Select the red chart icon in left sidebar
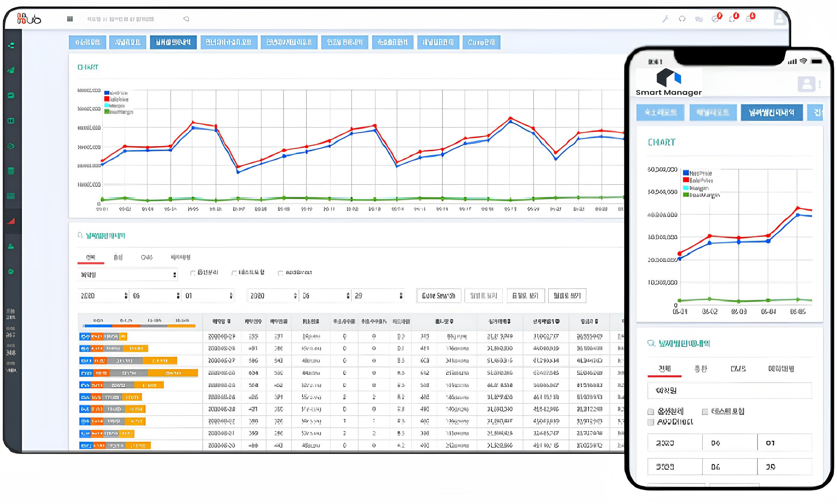The height and width of the screenshot is (504, 837). pyautogui.click(x=11, y=221)
